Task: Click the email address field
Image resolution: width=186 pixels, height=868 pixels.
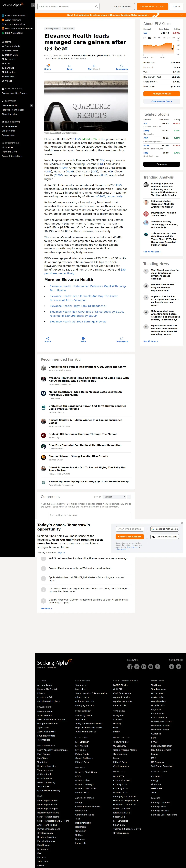Action: click(130, 529)
